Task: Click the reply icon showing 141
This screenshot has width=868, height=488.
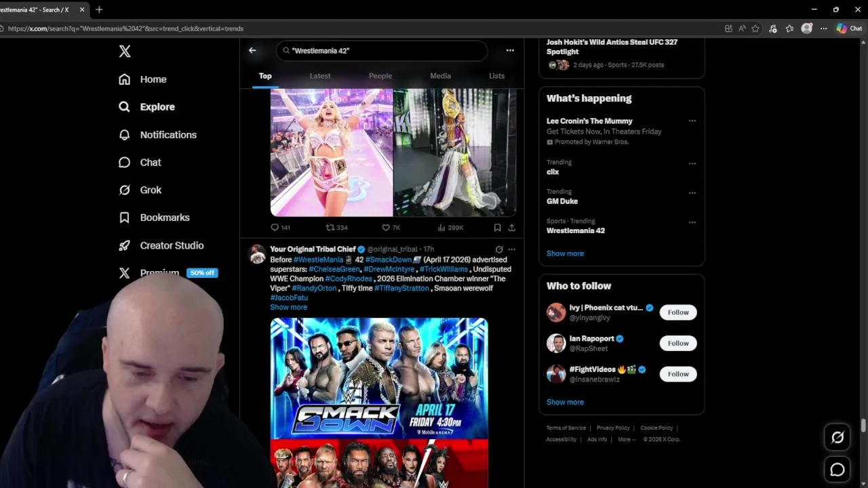Action: [x=280, y=228]
